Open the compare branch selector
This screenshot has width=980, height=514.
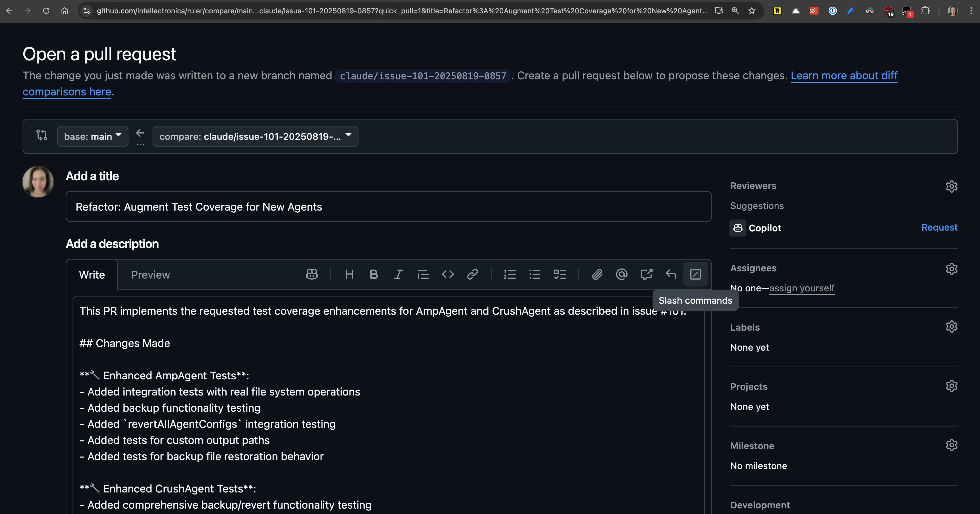(255, 136)
